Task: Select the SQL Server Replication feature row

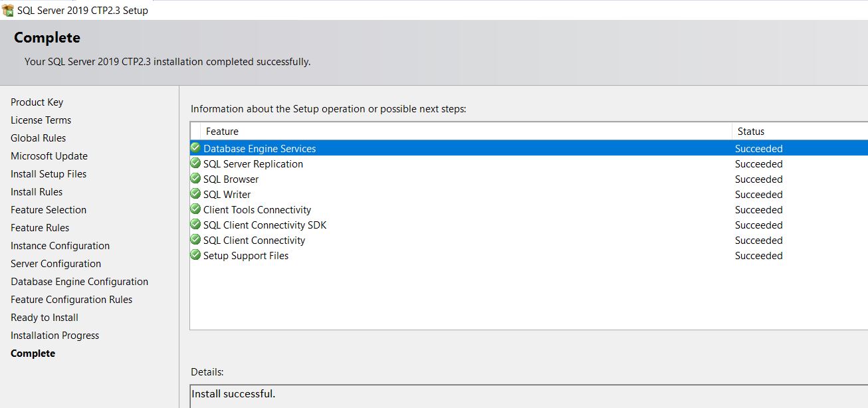Action: pyautogui.click(x=253, y=164)
